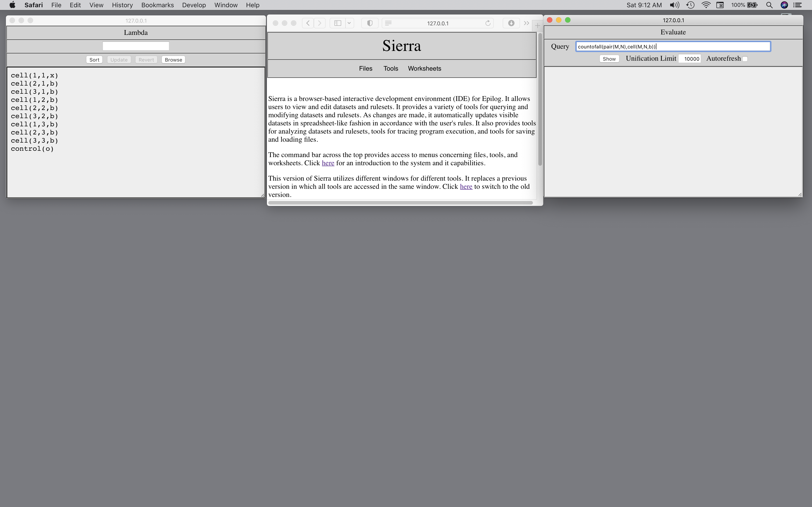This screenshot has height=507, width=812.
Task: Open a new tab with plus
Action: click(x=538, y=26)
